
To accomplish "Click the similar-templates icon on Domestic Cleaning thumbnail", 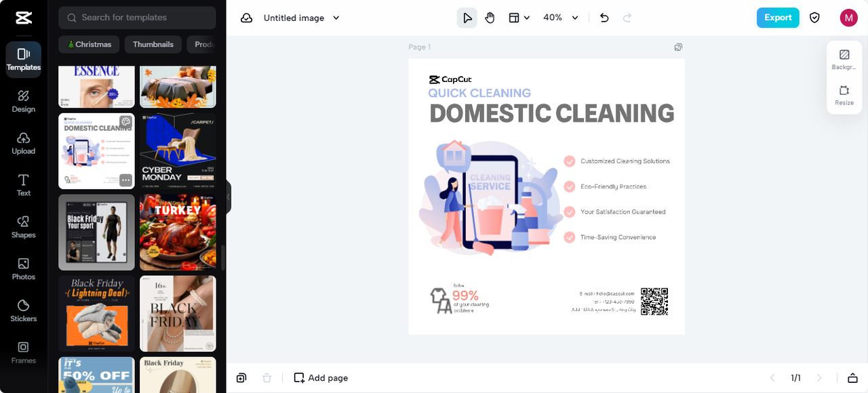I will tap(125, 122).
